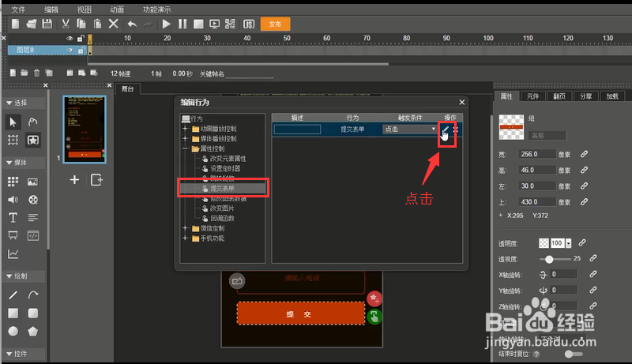Click the delete X icon in toolbar
Viewport: 632px width, 364px height.
click(x=113, y=24)
